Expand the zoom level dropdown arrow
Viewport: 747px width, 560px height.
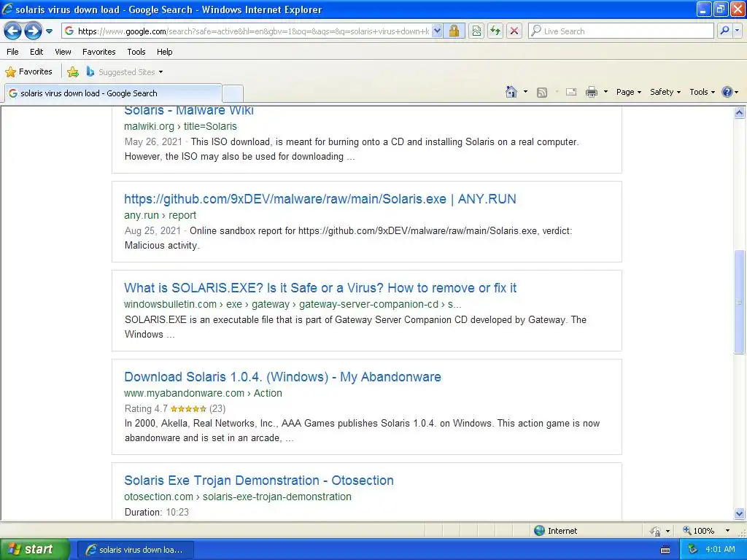point(727,531)
